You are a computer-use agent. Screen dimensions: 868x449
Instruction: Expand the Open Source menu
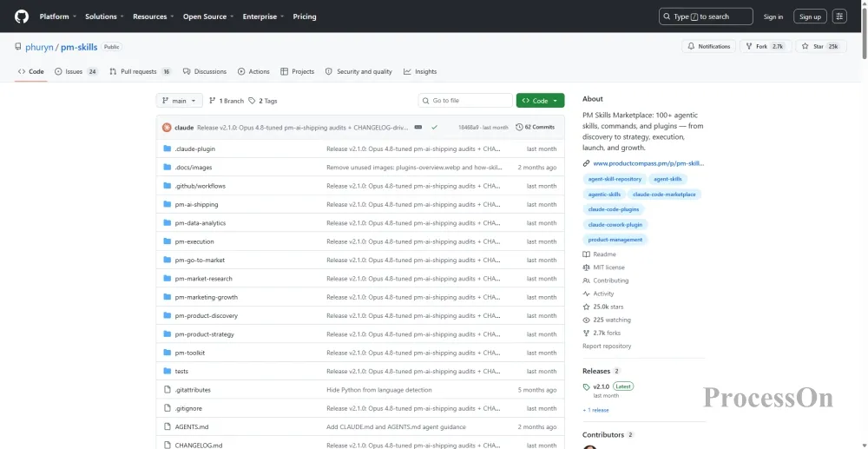click(x=208, y=17)
